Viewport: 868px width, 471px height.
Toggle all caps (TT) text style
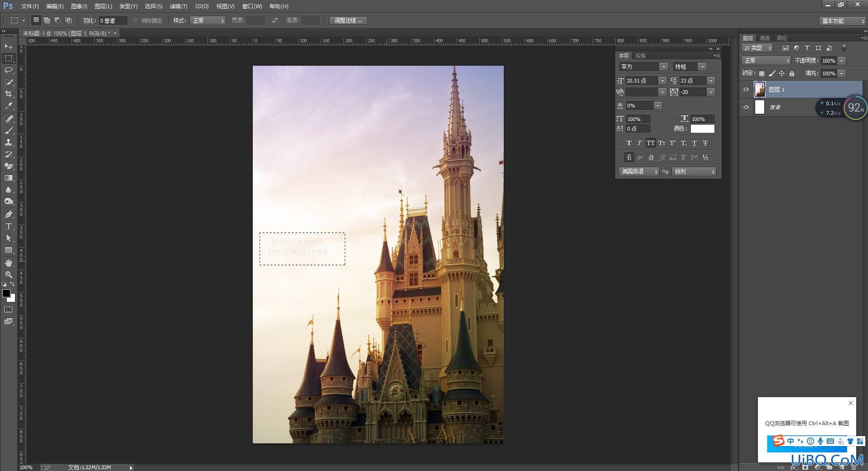point(651,143)
